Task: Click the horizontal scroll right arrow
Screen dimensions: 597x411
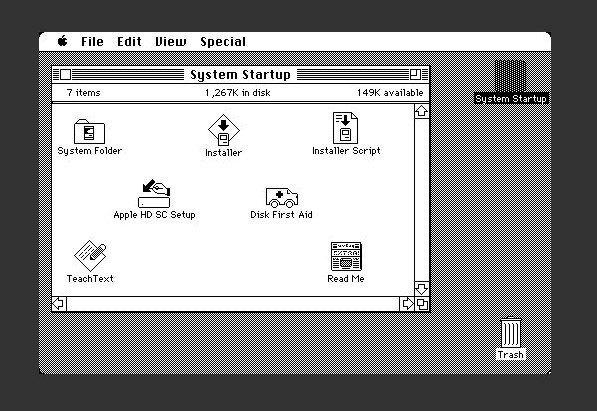Action: 407,304
